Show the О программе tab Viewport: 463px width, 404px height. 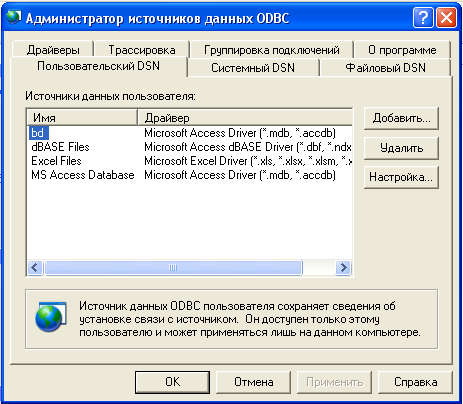(402, 50)
